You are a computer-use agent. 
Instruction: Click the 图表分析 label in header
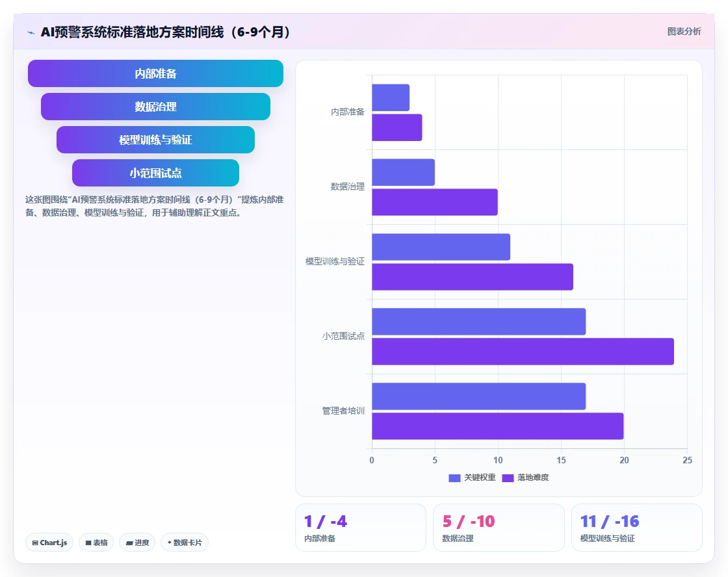[x=684, y=32]
